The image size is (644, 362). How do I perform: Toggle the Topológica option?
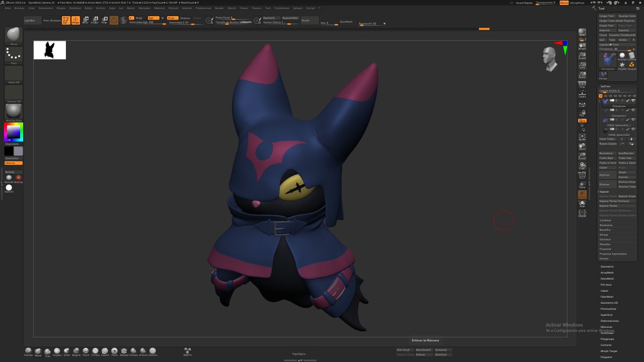(298, 354)
